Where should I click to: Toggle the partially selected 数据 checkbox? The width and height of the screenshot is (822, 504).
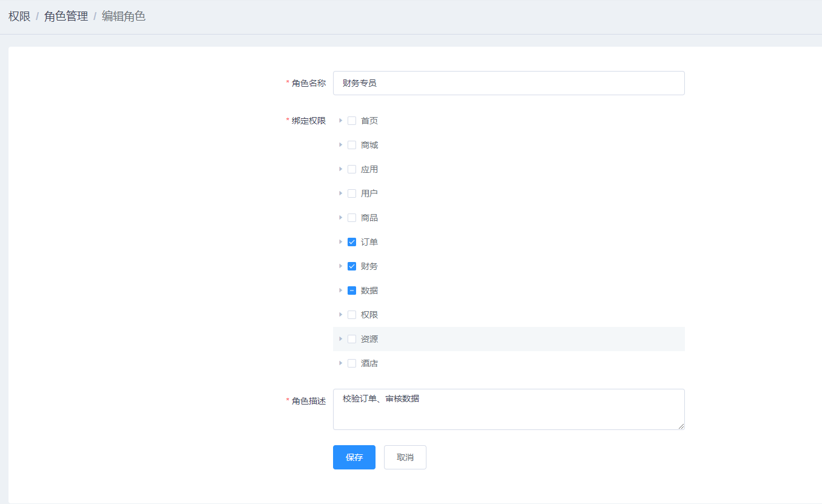[x=352, y=291]
